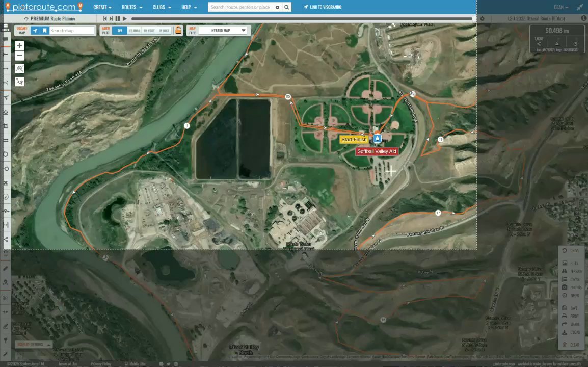Click the Privacy Policy link
Screen dimensions: 588x367
tap(101, 363)
